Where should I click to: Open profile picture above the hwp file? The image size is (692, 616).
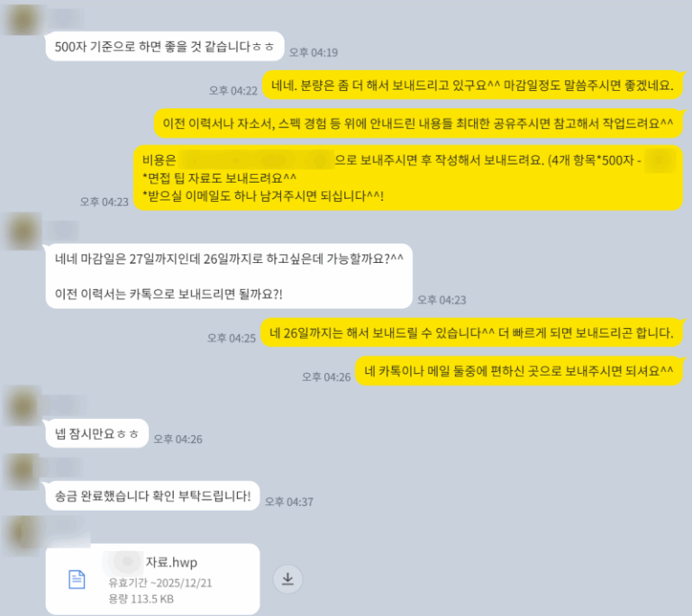[x=23, y=534]
